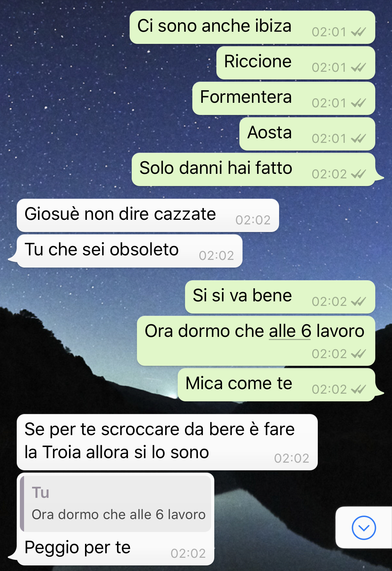This screenshot has height=571, width=392.
Task: Tap read-receipt checkmarks on 'Ci sono anche ibiza'
Action: tap(358, 32)
